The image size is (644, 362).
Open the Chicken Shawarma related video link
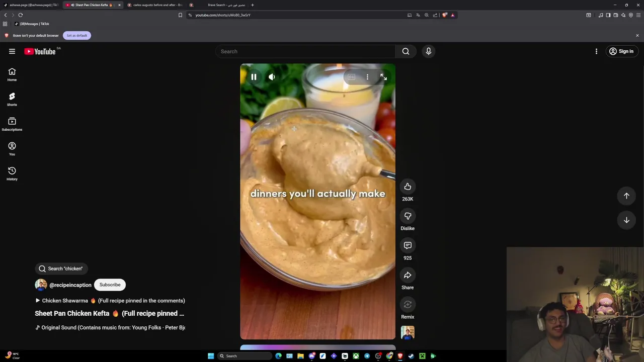[x=110, y=301]
